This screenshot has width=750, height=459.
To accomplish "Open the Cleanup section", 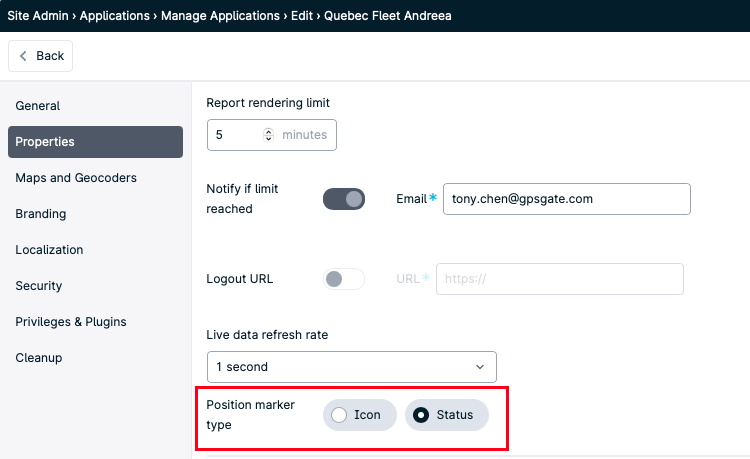I will coord(39,358).
